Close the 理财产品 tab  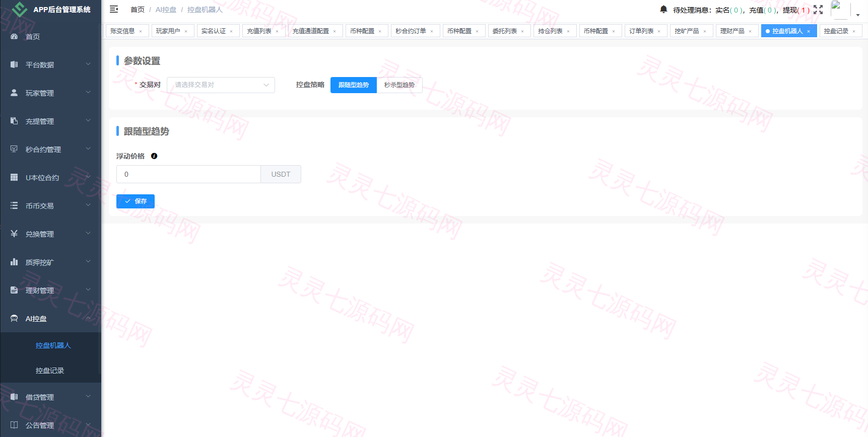750,31
